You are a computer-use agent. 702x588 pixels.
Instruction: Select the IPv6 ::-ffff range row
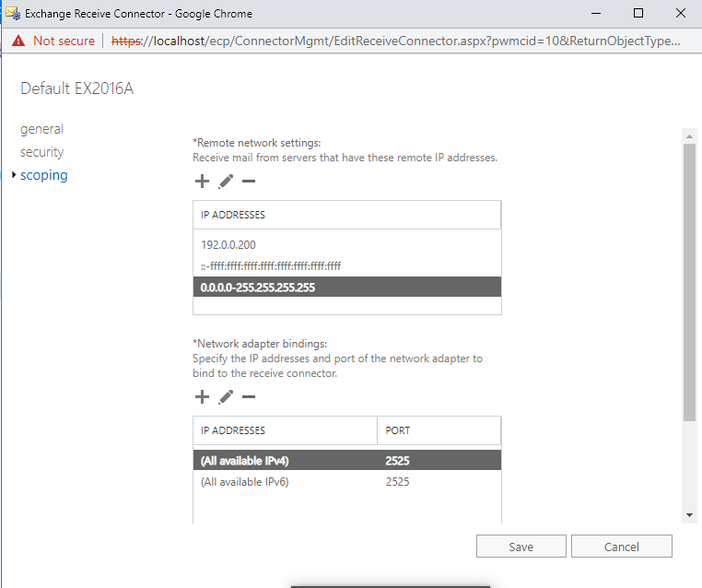(x=347, y=266)
